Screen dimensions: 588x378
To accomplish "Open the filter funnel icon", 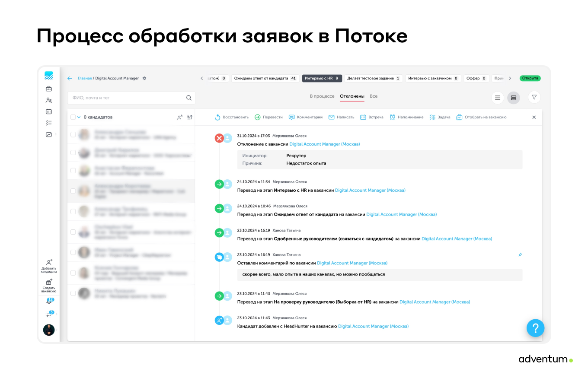I will [x=534, y=98].
